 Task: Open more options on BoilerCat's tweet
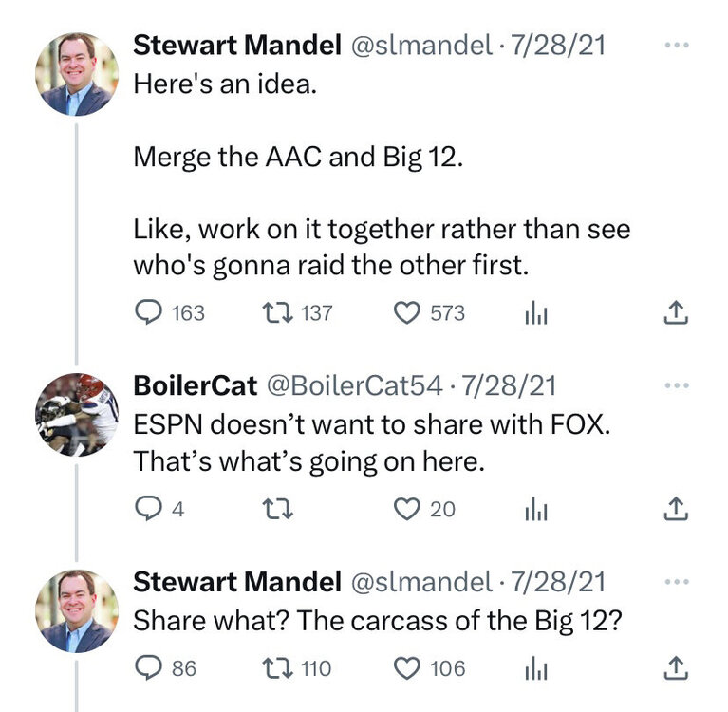[x=673, y=385]
